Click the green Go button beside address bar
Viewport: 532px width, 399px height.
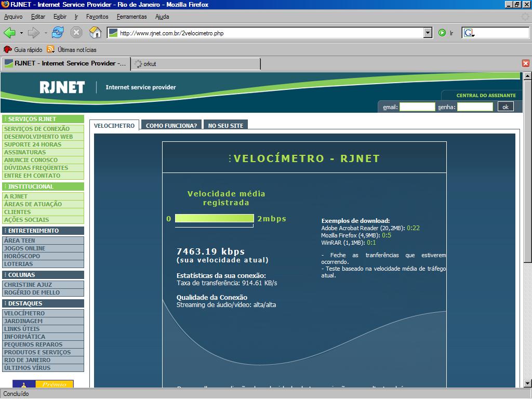pos(442,33)
